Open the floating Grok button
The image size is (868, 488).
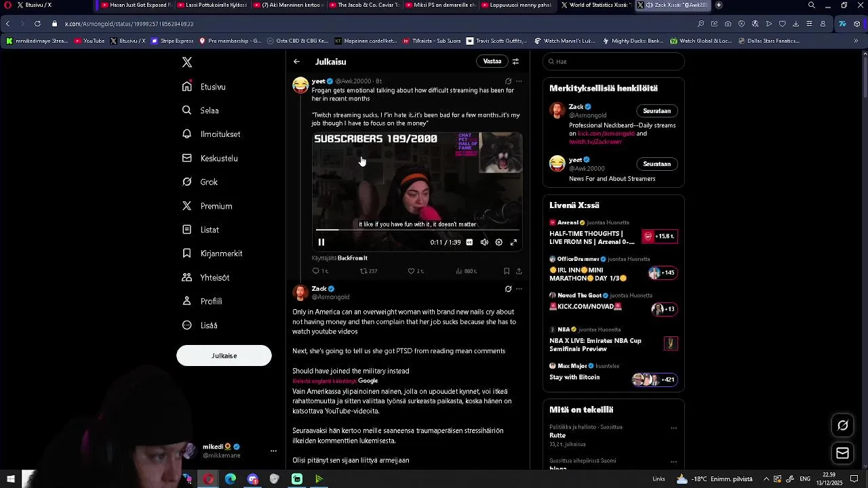coord(843,426)
